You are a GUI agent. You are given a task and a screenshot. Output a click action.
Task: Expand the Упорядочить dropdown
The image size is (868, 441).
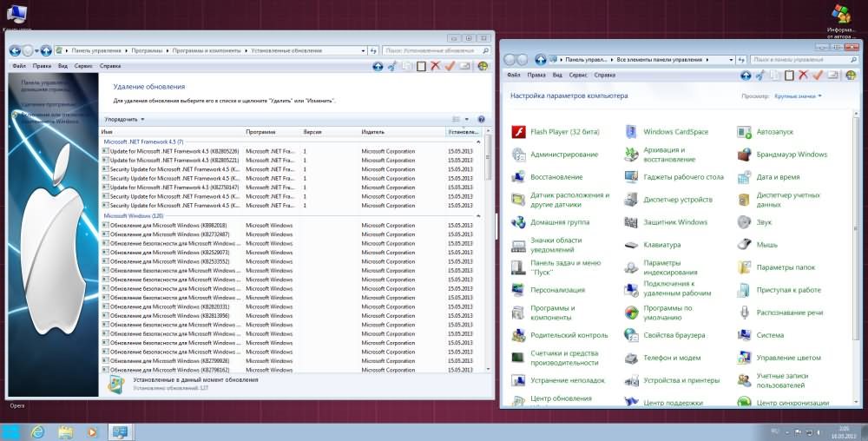pyautogui.click(x=124, y=119)
